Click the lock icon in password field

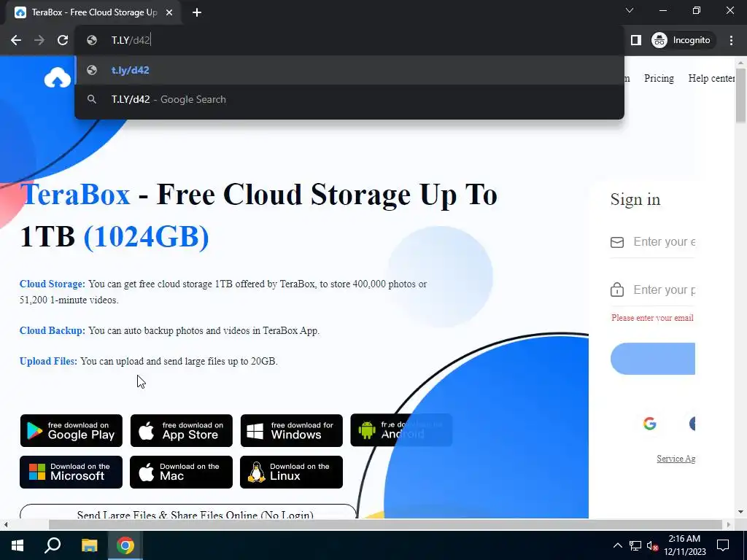tap(617, 289)
